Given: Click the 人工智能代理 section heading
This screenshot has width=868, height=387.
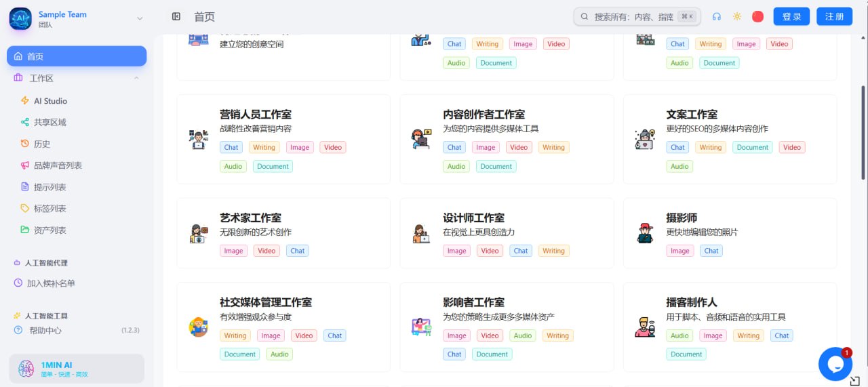Looking at the screenshot, I should click(x=47, y=263).
